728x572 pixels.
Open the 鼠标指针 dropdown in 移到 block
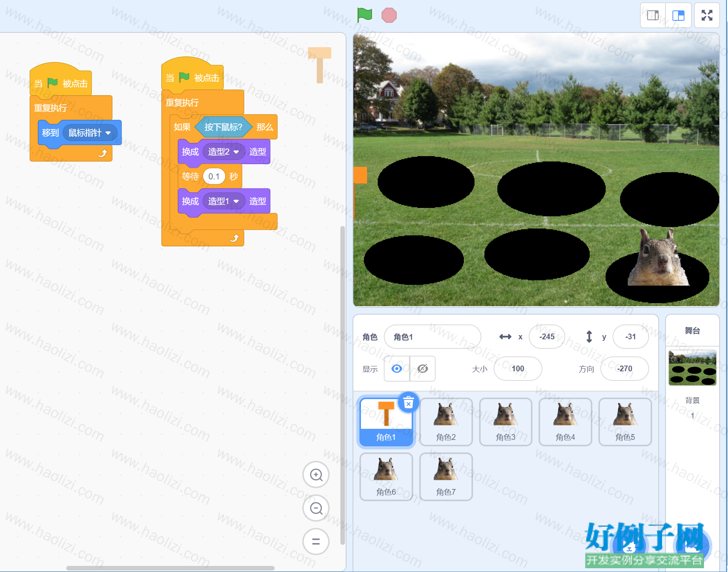point(90,133)
